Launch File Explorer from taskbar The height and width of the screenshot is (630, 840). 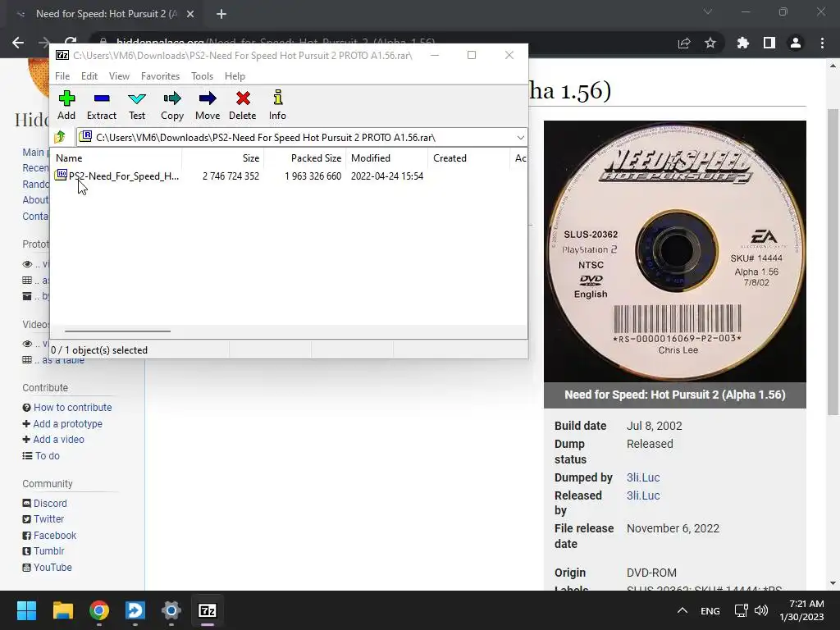pyautogui.click(x=62, y=610)
